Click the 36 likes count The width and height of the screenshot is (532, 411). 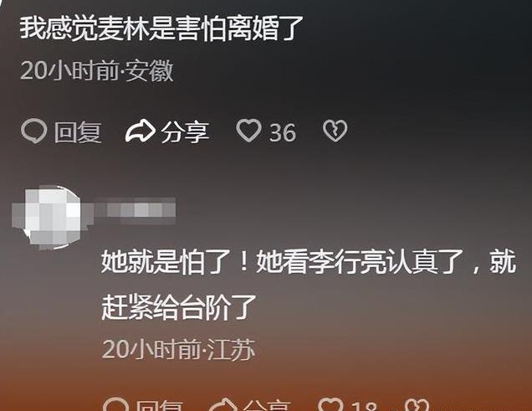point(282,132)
